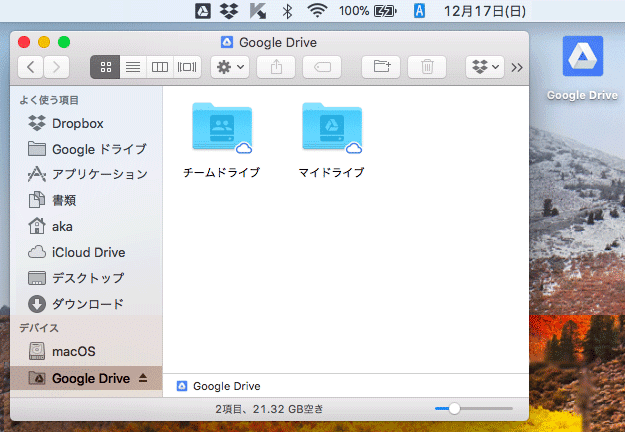Open Kaspersky menu bar icon

click(258, 11)
